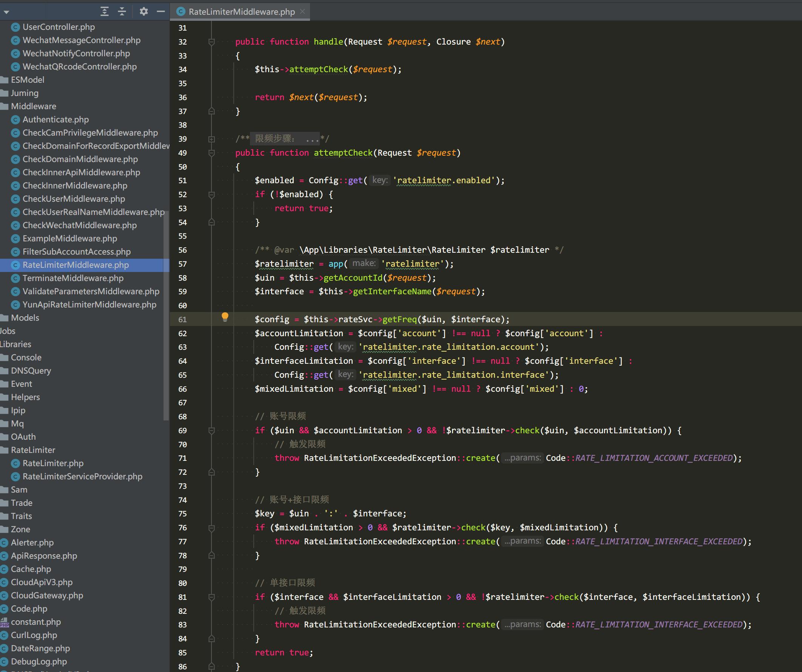Click the getFreq method call on line 61
802x672 pixels.
tap(400, 320)
